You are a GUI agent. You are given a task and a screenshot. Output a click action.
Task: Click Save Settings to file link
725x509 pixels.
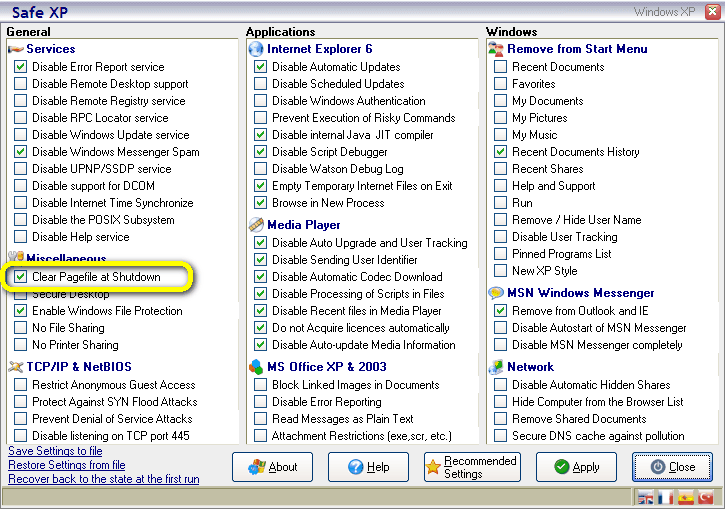(x=55, y=451)
